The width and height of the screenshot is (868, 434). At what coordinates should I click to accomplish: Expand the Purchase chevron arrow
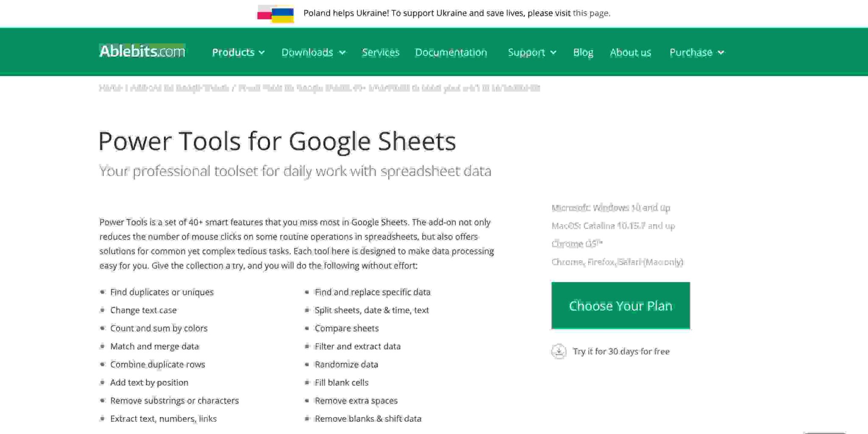click(x=721, y=53)
